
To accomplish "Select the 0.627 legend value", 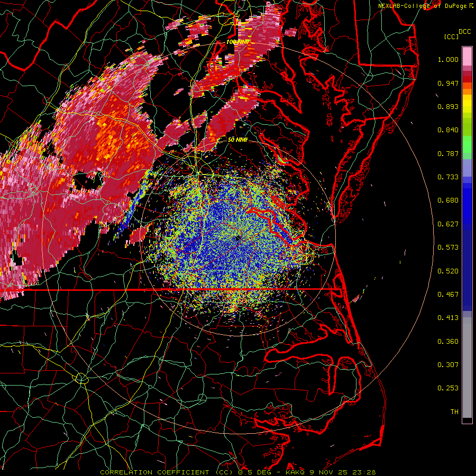I will pos(448,224).
